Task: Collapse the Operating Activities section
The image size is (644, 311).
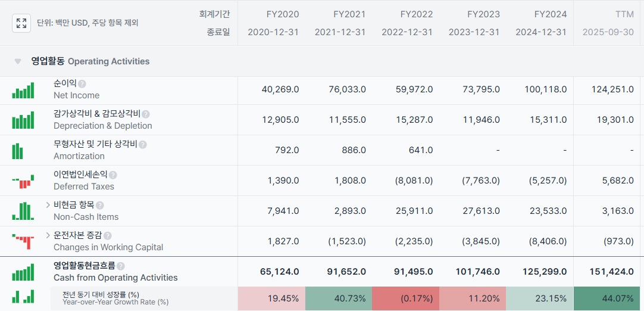Action: [x=18, y=61]
